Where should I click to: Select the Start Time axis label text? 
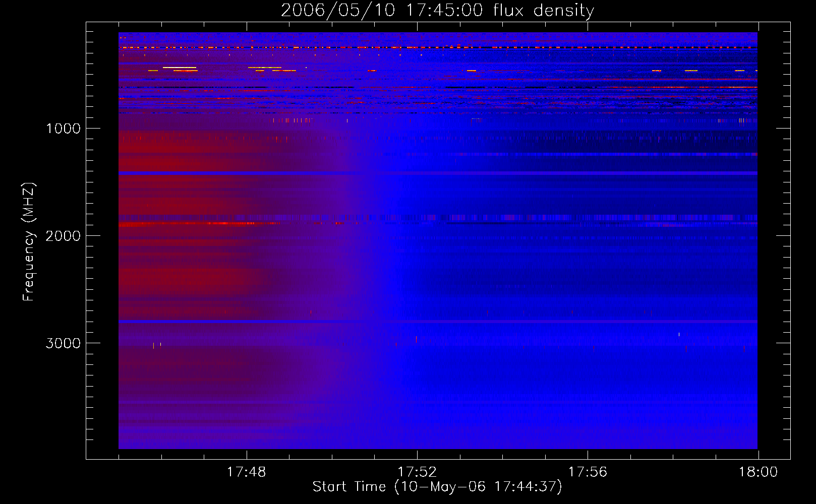tap(437, 487)
